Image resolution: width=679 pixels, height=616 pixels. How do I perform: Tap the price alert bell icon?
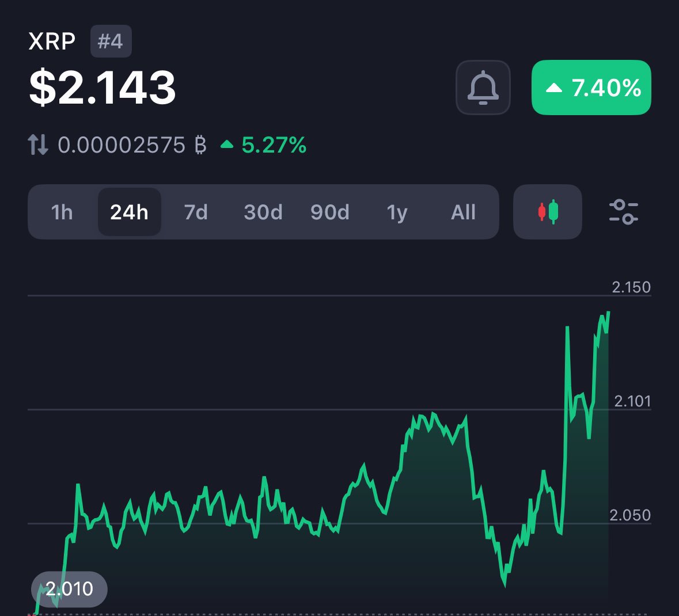tap(483, 88)
